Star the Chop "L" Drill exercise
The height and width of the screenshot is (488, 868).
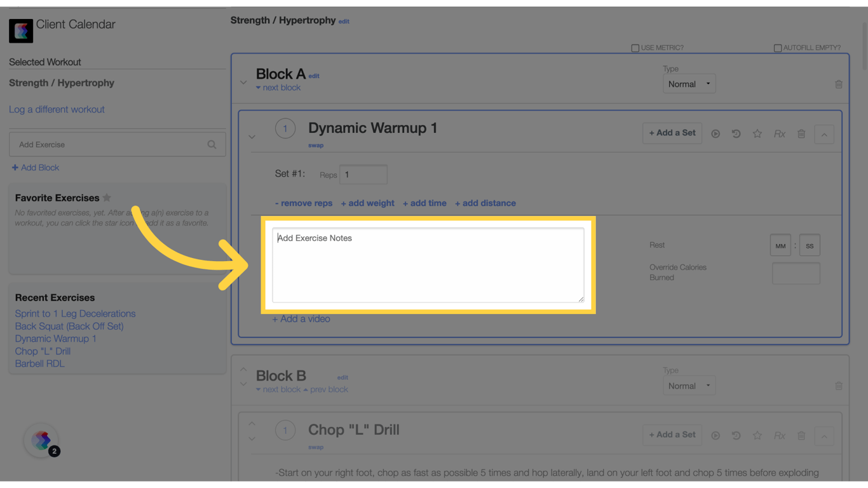[757, 435]
